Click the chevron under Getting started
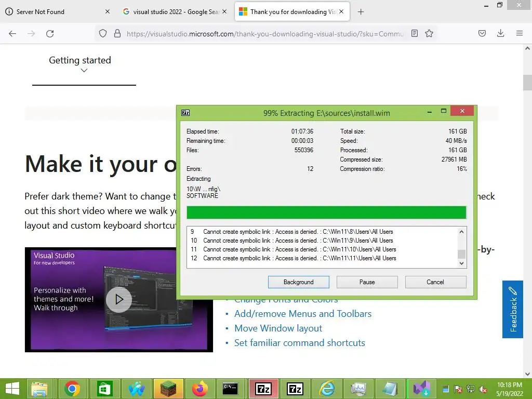Viewport: 532px width, 399px height. pyautogui.click(x=84, y=71)
